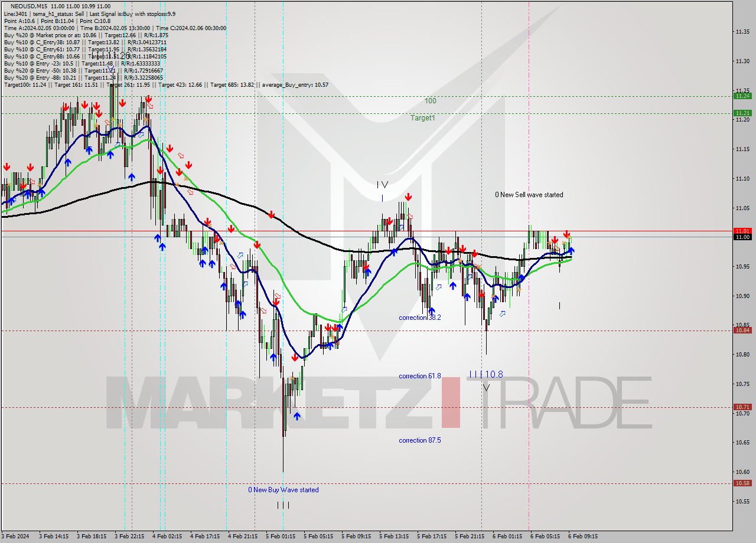The width and height of the screenshot is (756, 543).
Task: Click the 10.80 price axis value
Action: tap(742, 354)
